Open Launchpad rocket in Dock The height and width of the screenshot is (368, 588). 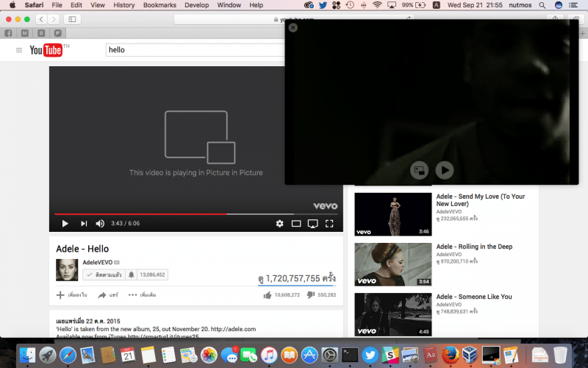click(x=48, y=355)
